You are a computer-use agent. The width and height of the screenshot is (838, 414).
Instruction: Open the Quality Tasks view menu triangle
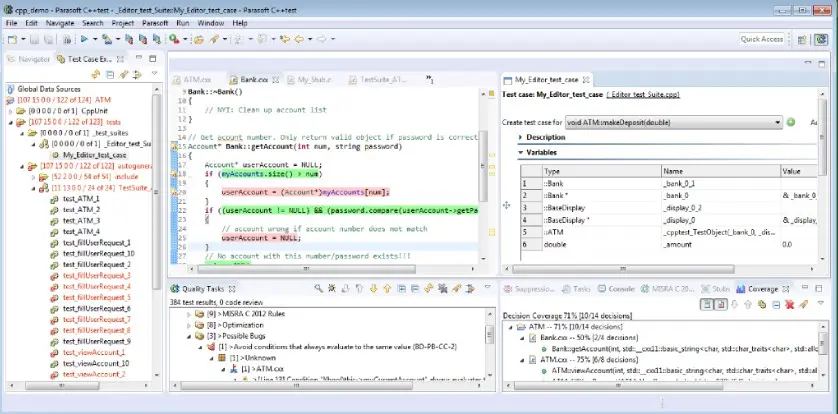coord(487,288)
